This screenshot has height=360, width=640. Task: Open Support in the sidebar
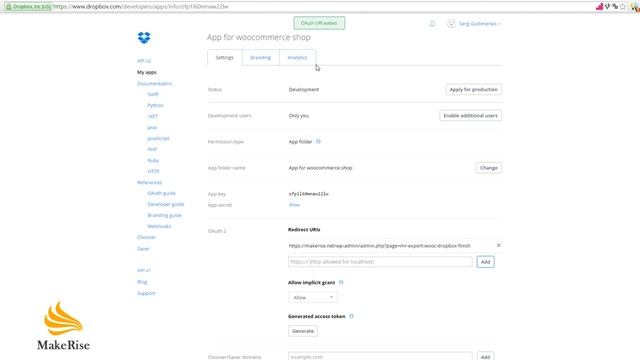tap(146, 293)
